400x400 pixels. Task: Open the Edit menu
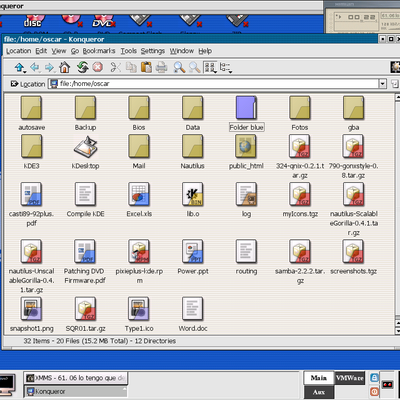coord(41,51)
